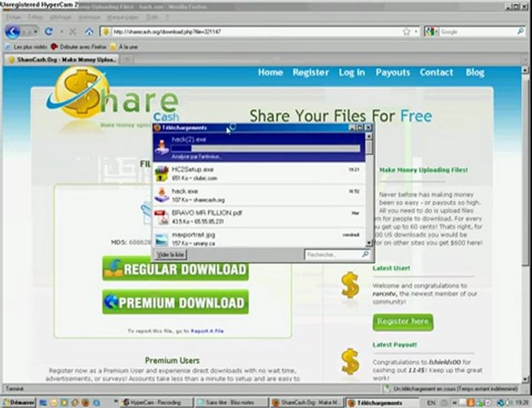The width and height of the screenshot is (532, 408).
Task: Open Les plus visités bookmark
Action: point(26,46)
